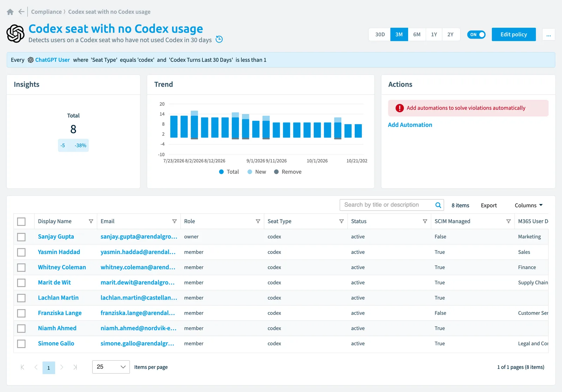Switch to the 6M time range
This screenshot has height=392, width=562.
417,34
